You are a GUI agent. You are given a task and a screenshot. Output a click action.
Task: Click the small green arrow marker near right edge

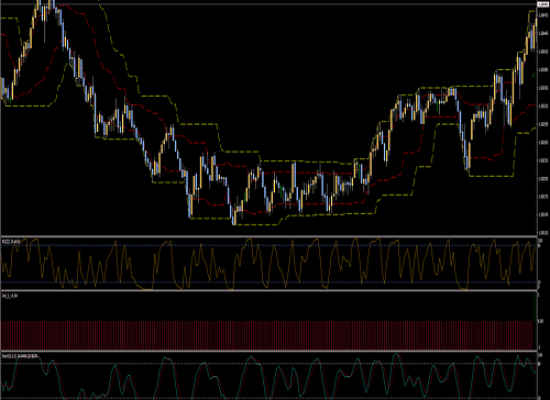pyautogui.click(x=534, y=75)
